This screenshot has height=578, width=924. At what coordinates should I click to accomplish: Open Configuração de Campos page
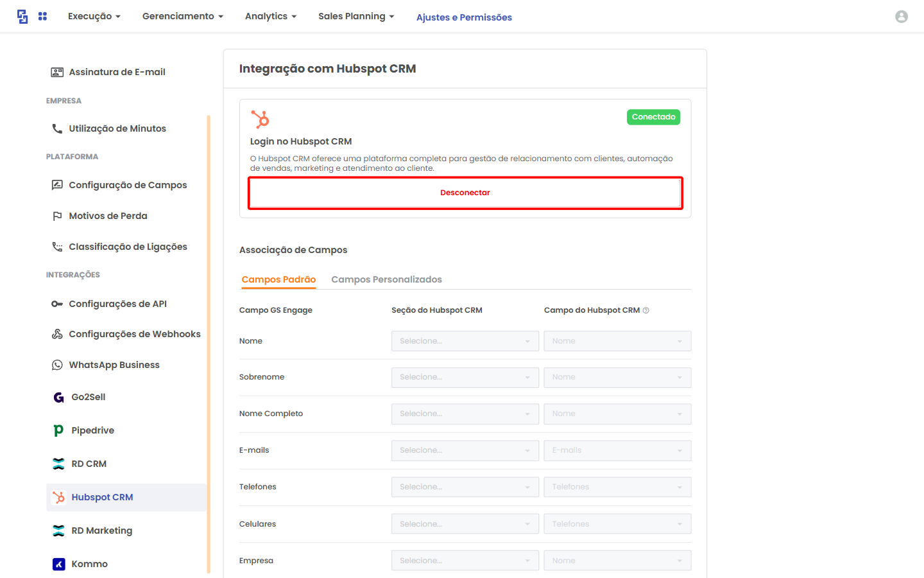click(128, 185)
